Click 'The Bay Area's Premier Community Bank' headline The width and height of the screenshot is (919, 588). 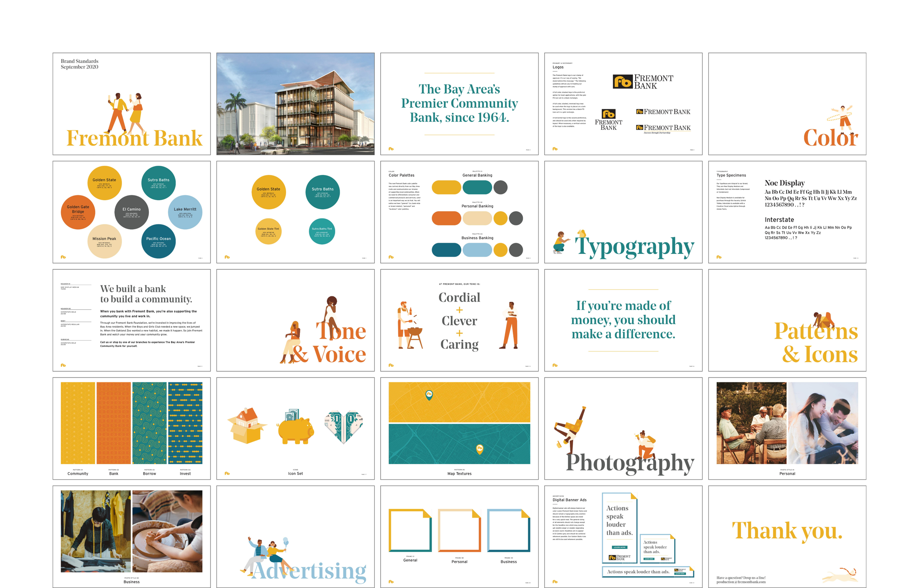click(x=459, y=103)
